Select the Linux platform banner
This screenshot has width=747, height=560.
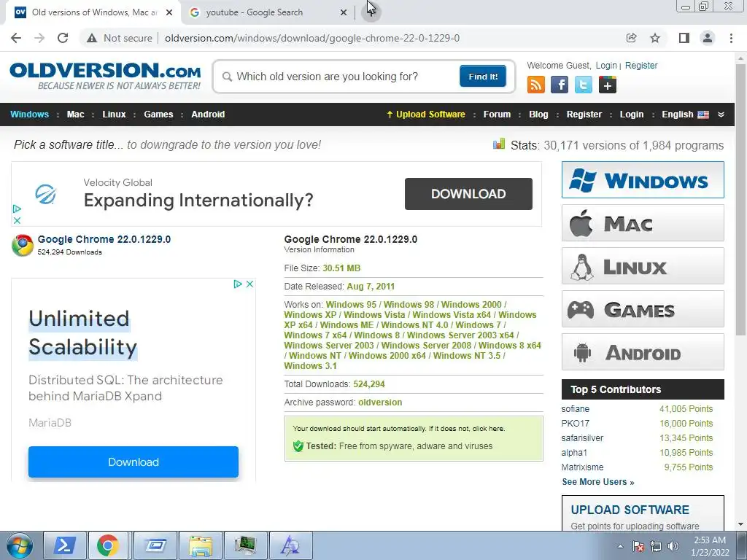point(643,265)
